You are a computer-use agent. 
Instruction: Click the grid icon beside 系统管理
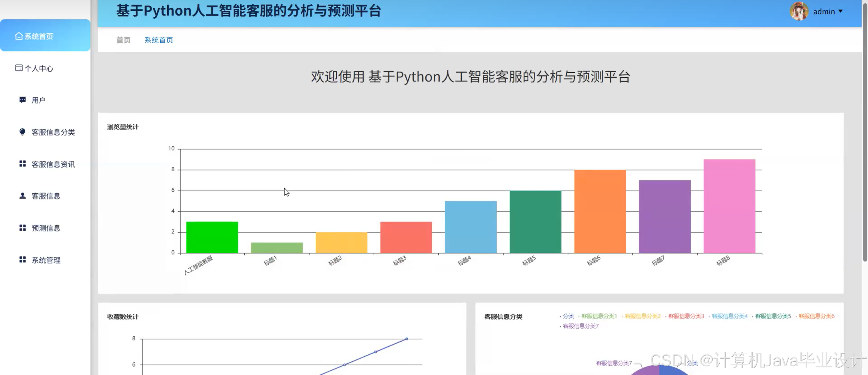click(23, 260)
